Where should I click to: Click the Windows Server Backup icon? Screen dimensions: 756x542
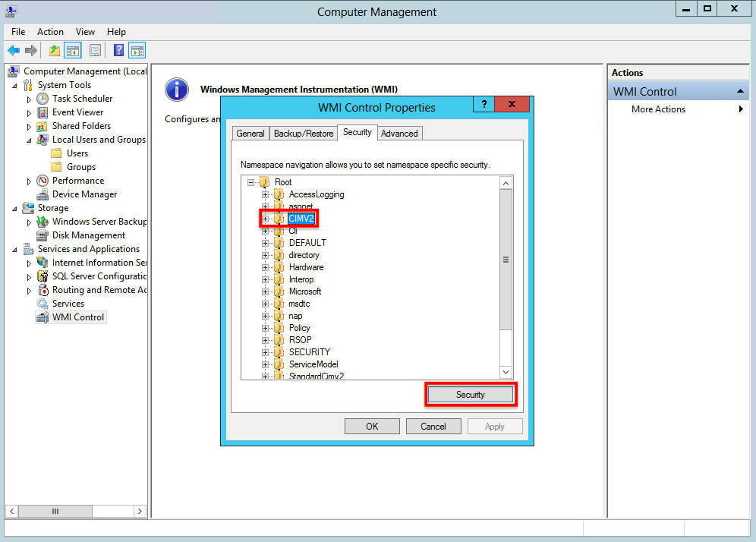point(43,222)
